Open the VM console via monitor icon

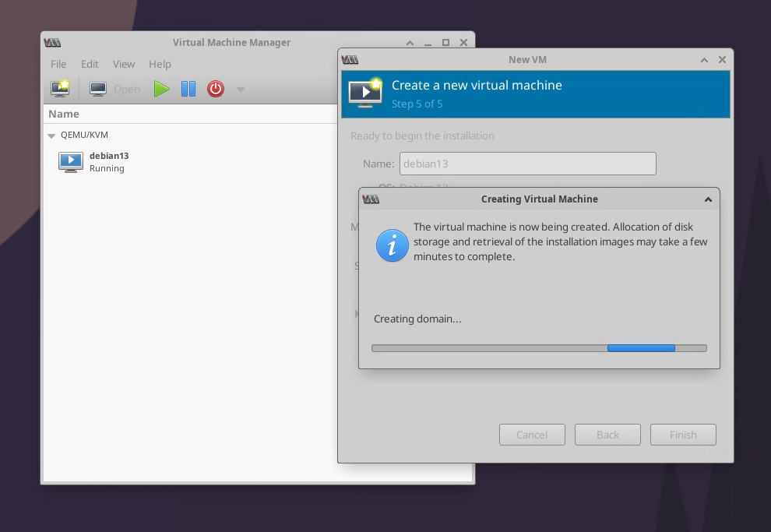click(98, 89)
